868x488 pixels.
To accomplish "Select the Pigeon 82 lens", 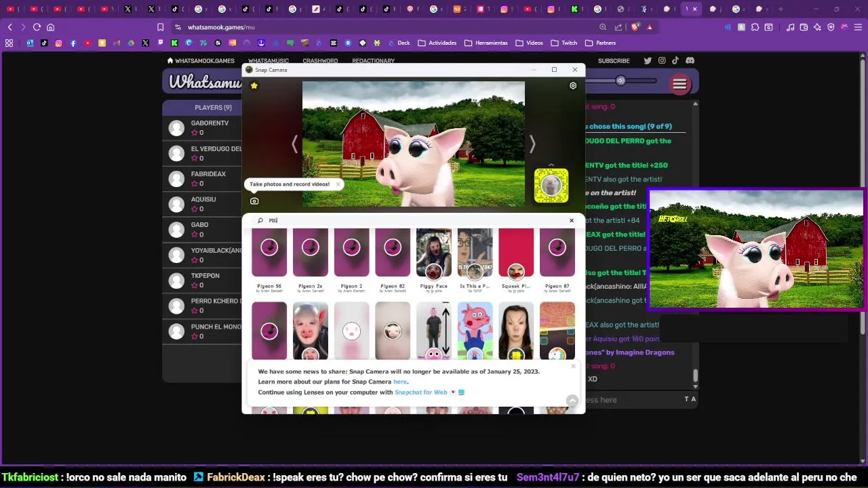I will coord(393,260).
